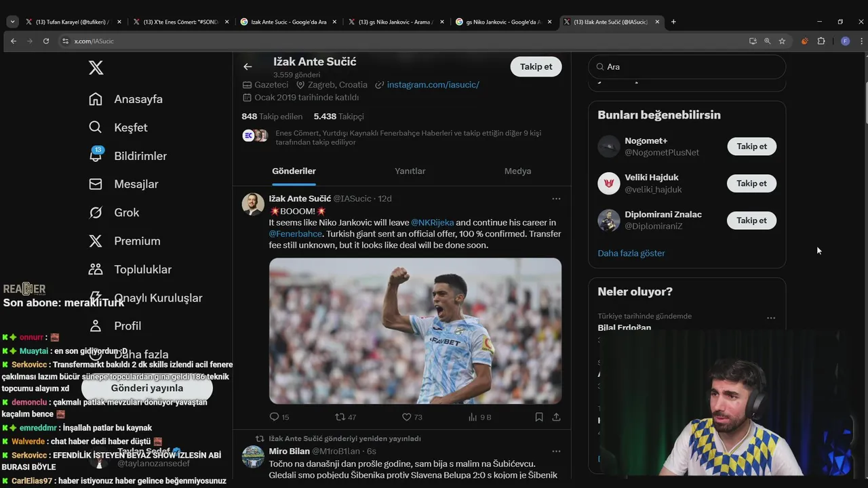Switch to Yanıtlar tab

[x=410, y=171]
